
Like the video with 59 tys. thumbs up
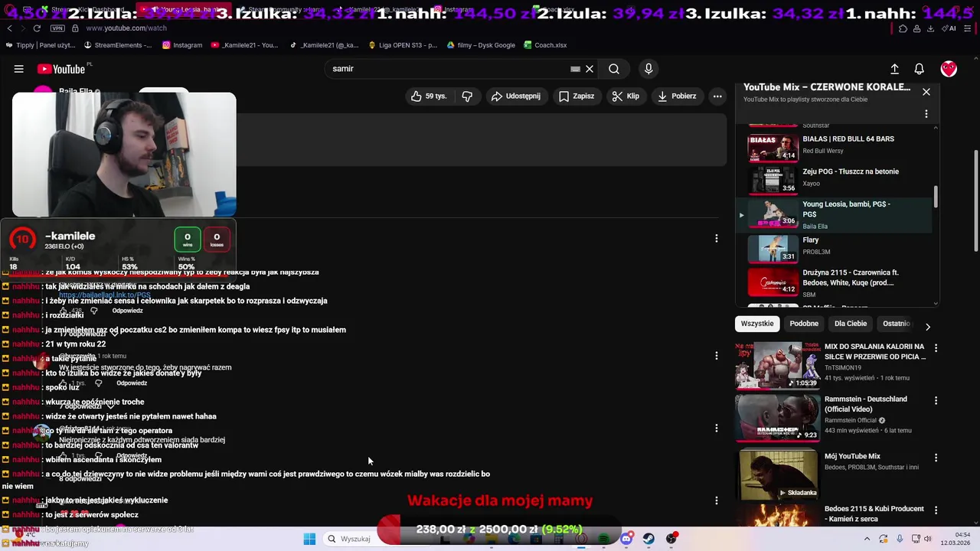[x=429, y=96]
